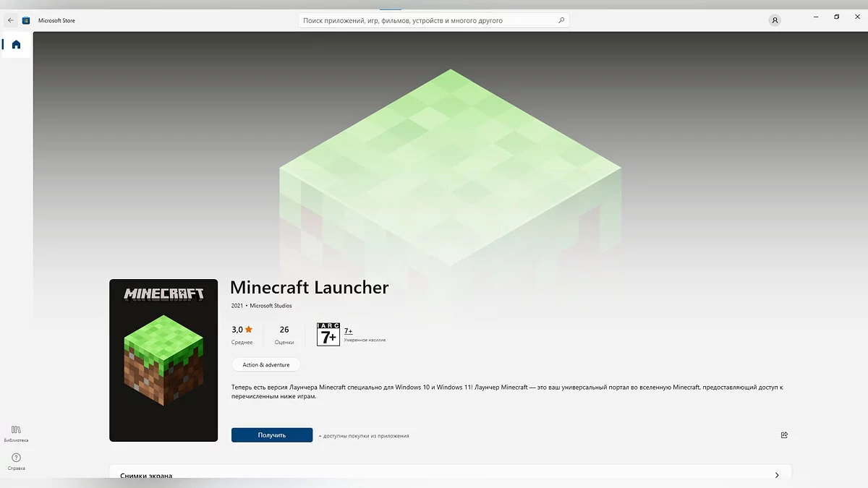Click the Снимки экрана heading

coord(147,476)
